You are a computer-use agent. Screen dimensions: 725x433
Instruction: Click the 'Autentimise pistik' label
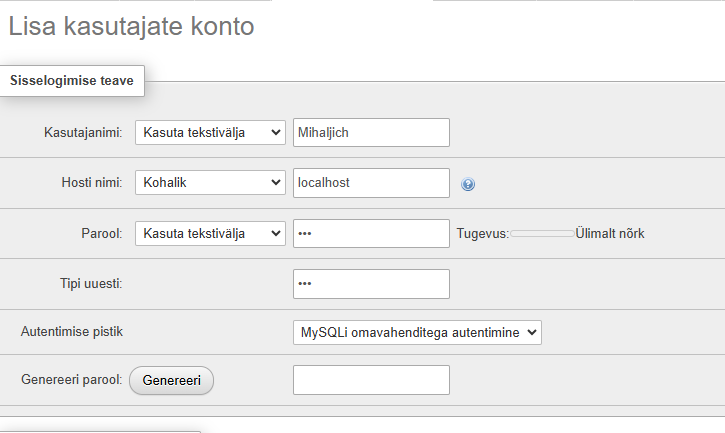pos(72,332)
